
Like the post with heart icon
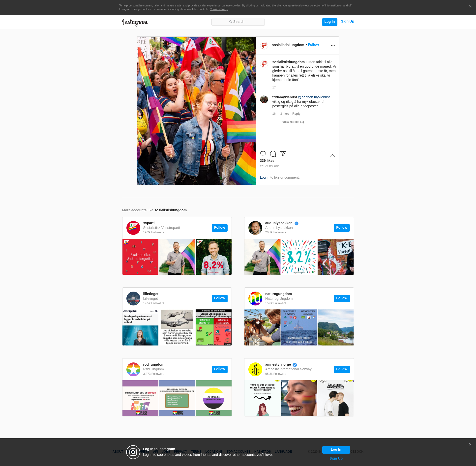[x=263, y=154]
